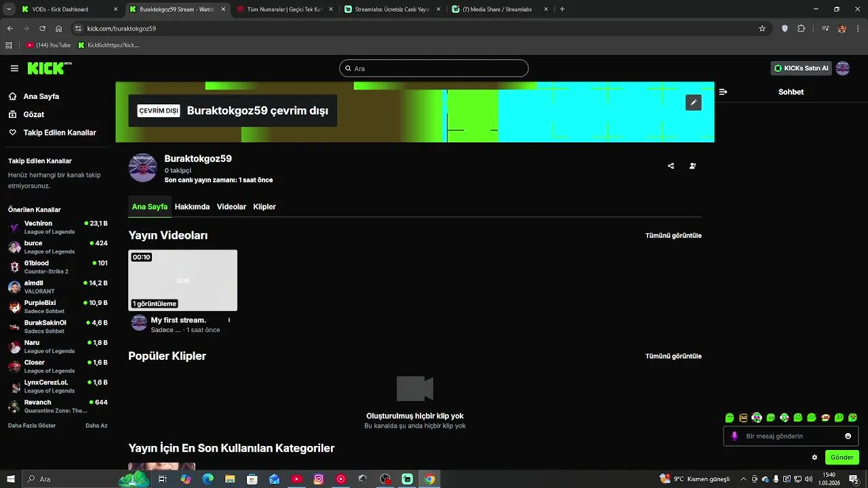Open Microsoft Edge from the taskbar
The width and height of the screenshot is (868, 488).
(208, 479)
